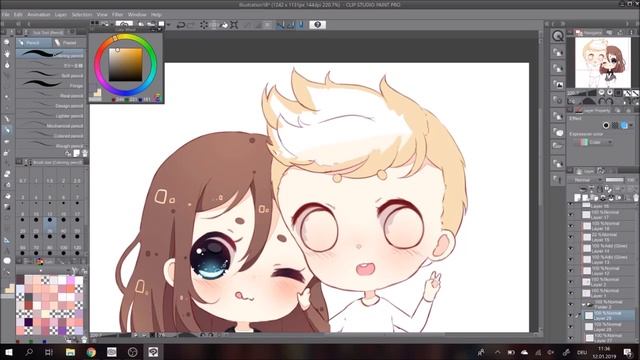
Task: Click the Scale/Rotate transform icon
Action: pyautogui.click(x=234, y=25)
